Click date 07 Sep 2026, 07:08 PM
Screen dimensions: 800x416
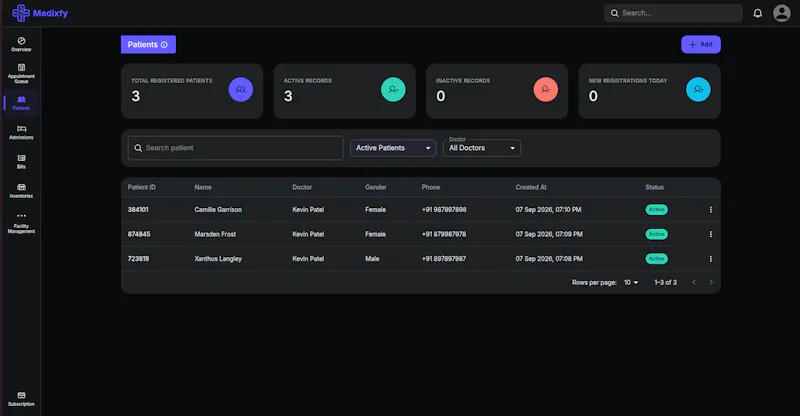(x=548, y=259)
